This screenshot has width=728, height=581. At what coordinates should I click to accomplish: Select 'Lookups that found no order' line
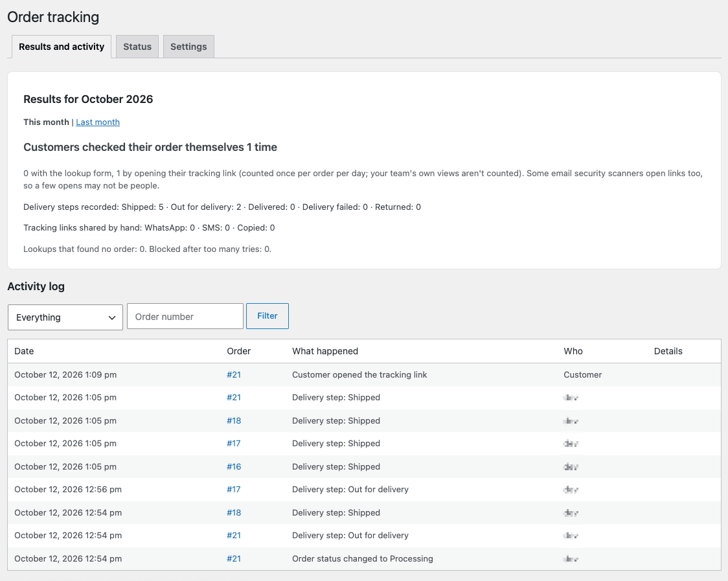(x=147, y=249)
